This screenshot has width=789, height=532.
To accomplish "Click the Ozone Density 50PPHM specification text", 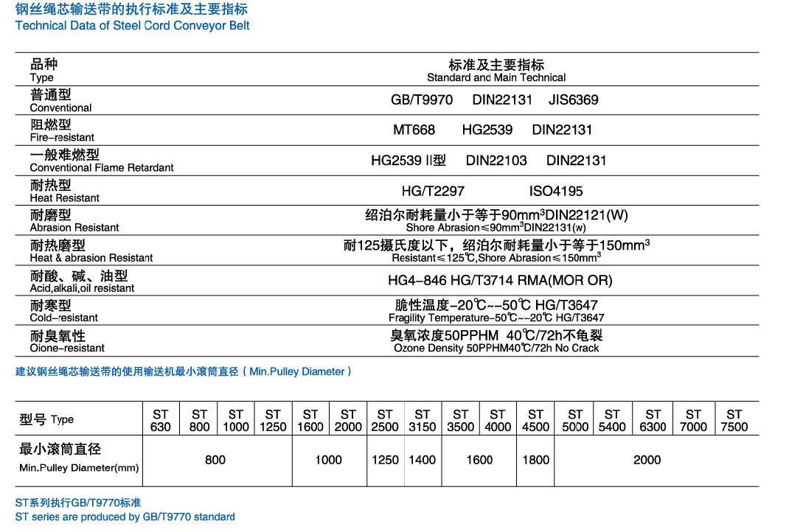I will (496, 348).
